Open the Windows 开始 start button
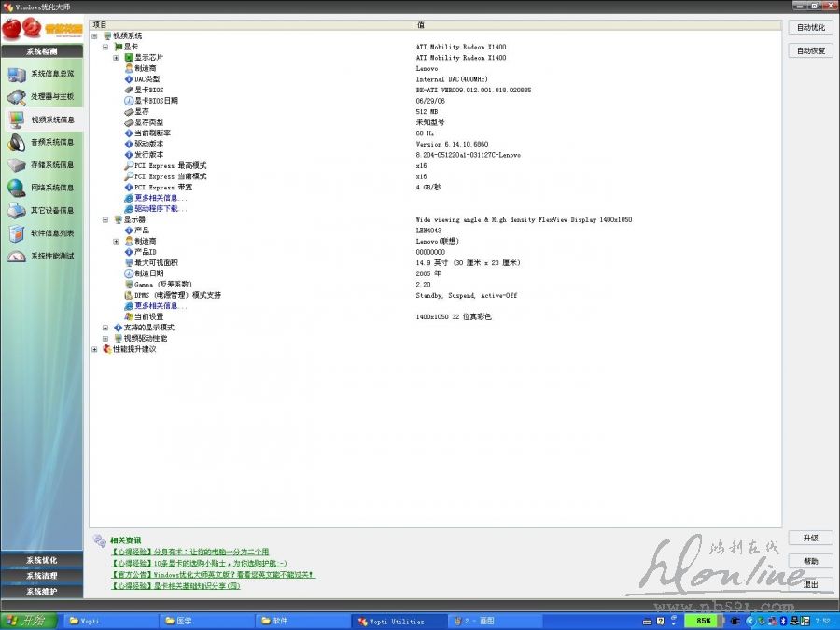The height and width of the screenshot is (630, 840). coord(28,621)
